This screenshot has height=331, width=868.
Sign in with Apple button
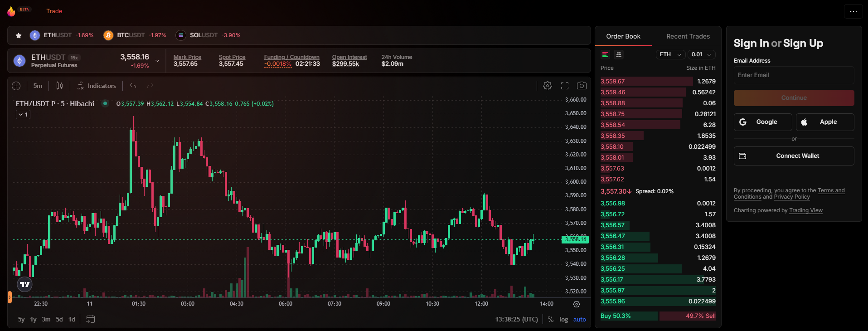825,122
